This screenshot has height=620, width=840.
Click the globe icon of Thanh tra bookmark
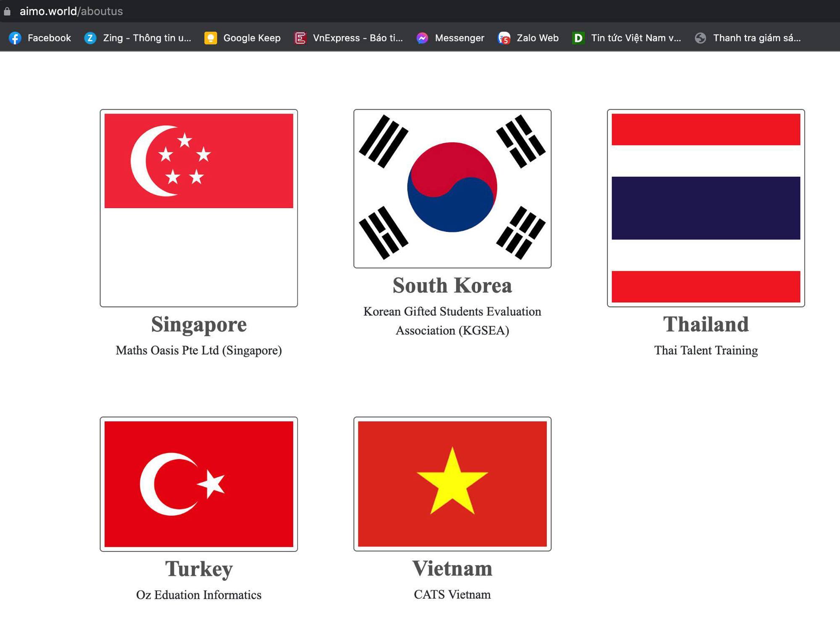point(700,38)
